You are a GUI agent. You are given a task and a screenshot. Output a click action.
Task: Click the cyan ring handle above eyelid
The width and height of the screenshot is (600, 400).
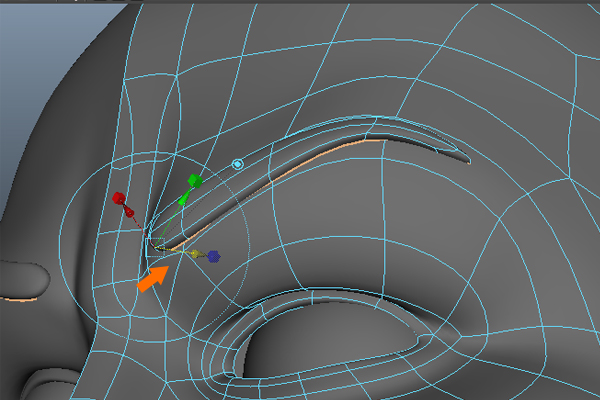238,165
